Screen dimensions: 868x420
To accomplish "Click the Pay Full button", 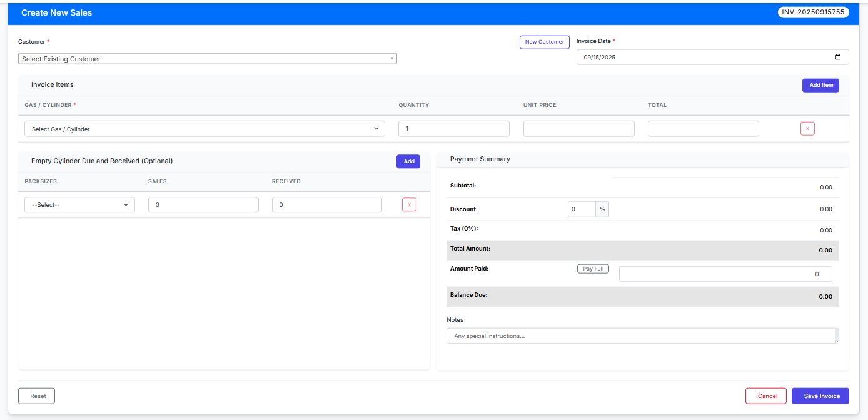I will coord(592,269).
